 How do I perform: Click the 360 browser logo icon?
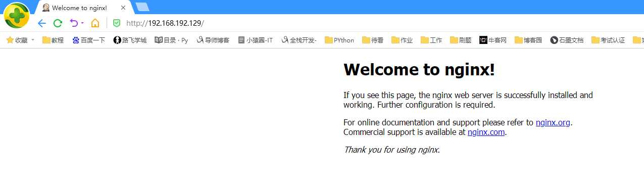(17, 15)
